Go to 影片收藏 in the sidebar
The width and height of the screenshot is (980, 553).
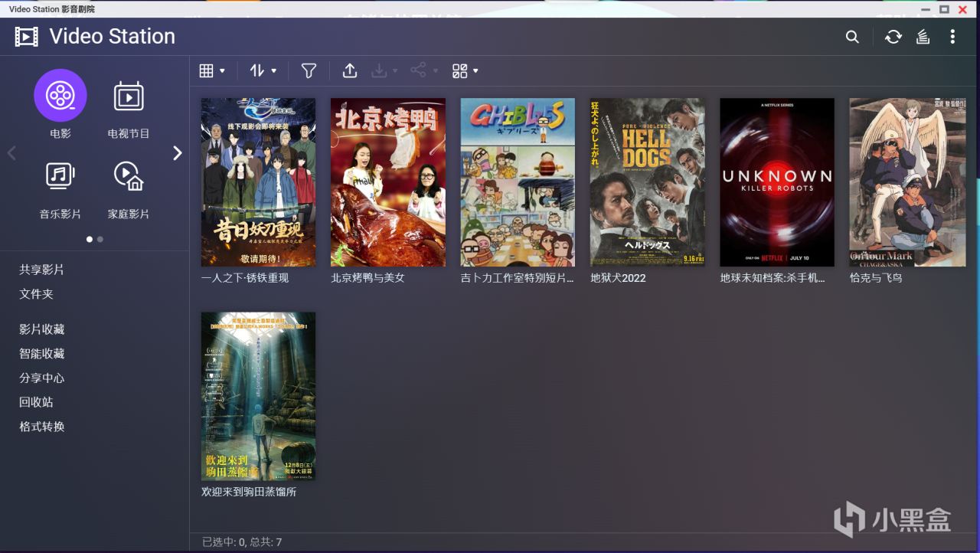pyautogui.click(x=41, y=329)
